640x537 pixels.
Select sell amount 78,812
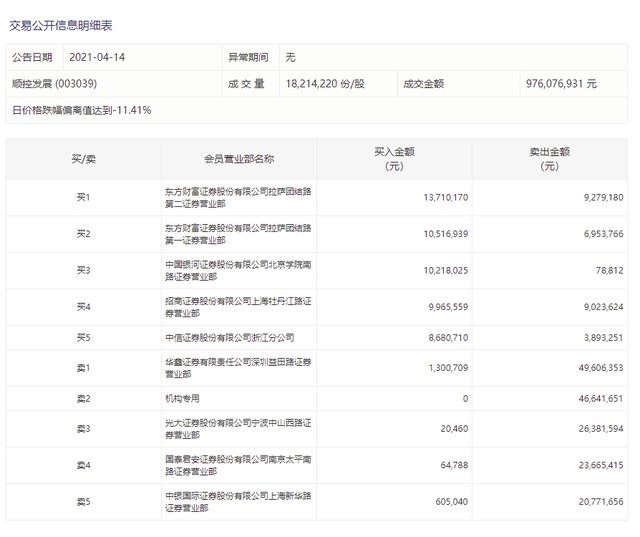609,270
